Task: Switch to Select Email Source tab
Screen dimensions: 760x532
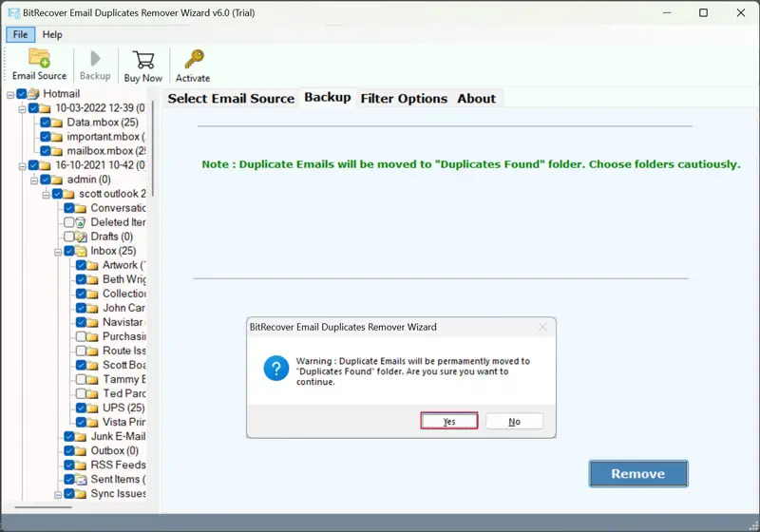Action: (231, 99)
